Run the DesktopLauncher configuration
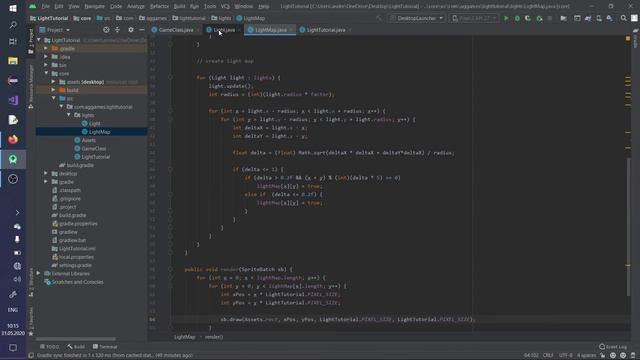 506,18
